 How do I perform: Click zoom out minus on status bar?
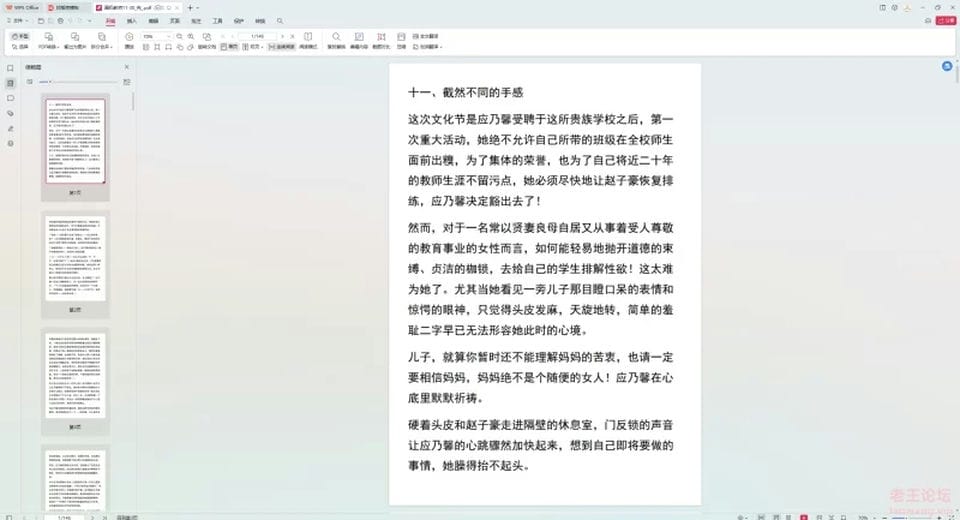tap(884, 518)
